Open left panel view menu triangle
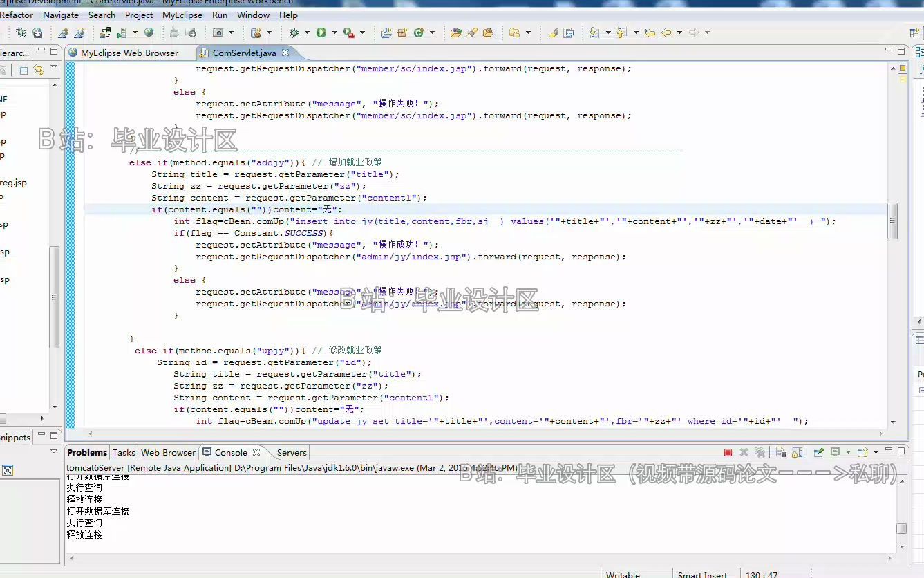The height and width of the screenshot is (578, 924). 54,68
